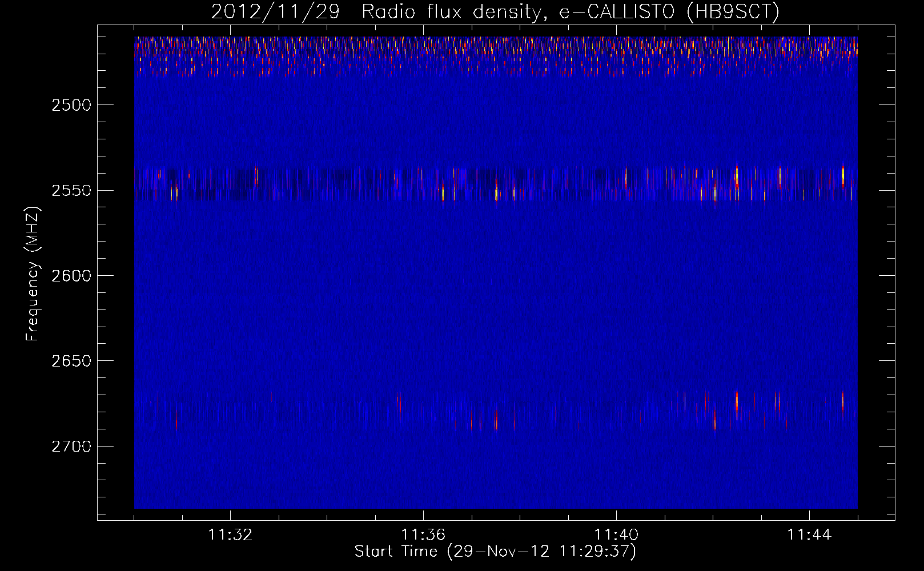Click the 'Start Time (29-Nov-12 11:29:37)' label
924x571 pixels.
point(495,552)
